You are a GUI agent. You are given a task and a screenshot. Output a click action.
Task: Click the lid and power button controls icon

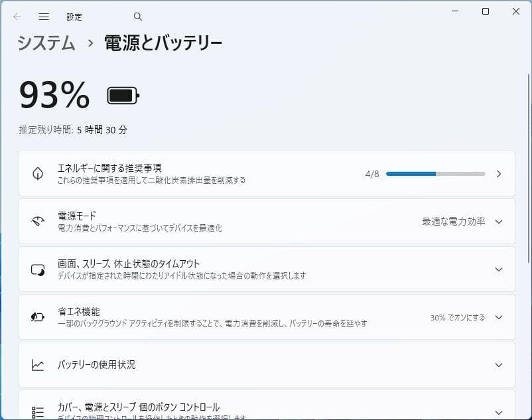pyautogui.click(x=38, y=409)
